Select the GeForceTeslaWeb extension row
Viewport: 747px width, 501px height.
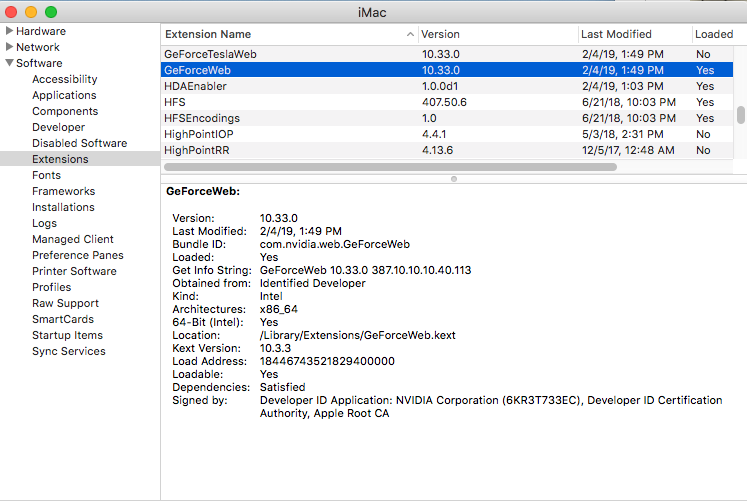tap(447, 54)
